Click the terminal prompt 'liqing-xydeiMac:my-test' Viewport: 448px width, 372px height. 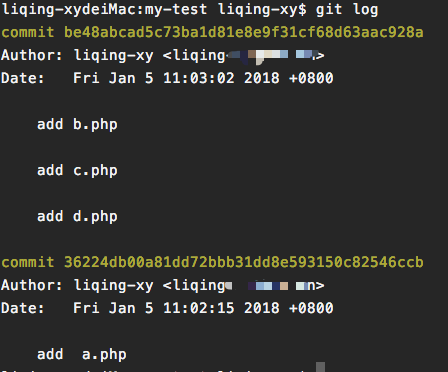pos(104,10)
